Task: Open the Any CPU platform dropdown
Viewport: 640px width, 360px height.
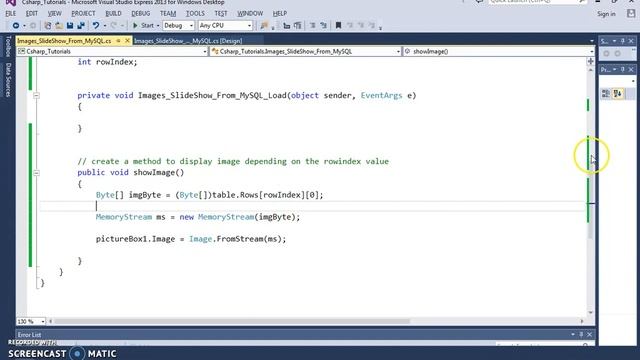Action: (225, 25)
